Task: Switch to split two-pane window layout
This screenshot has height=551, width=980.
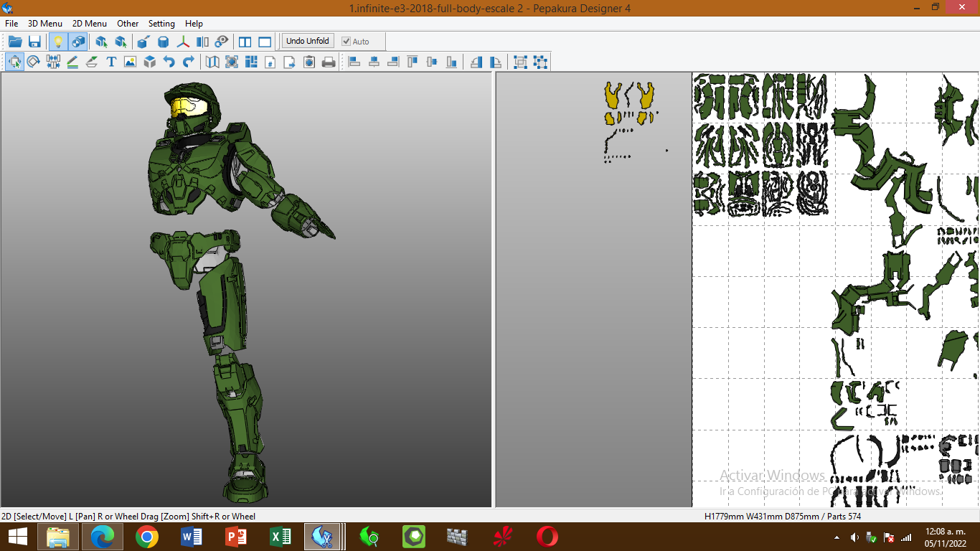Action: [245, 42]
